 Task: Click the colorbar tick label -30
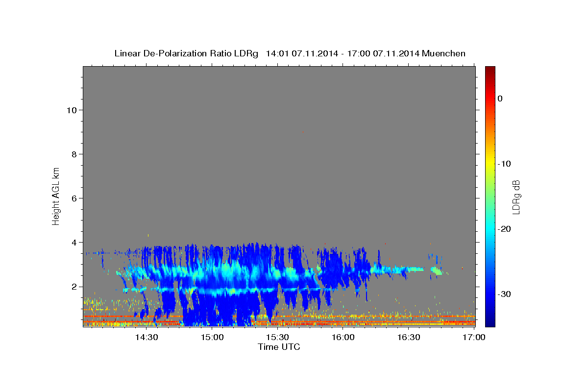tap(504, 294)
